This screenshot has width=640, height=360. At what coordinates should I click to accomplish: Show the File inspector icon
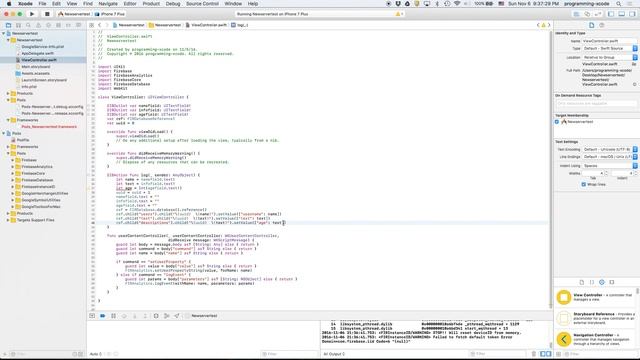pyautogui.click(x=591, y=25)
